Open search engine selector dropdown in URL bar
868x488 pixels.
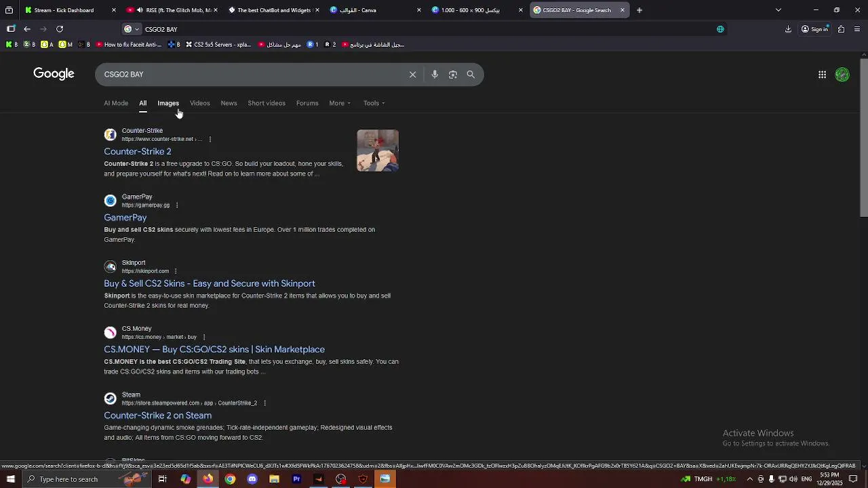pyautogui.click(x=132, y=29)
